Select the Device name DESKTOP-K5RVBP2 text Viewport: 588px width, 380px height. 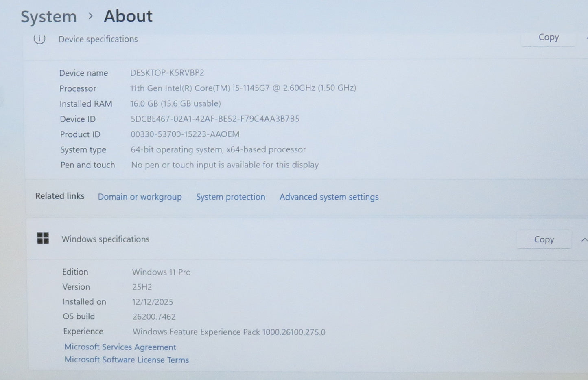[x=167, y=72]
